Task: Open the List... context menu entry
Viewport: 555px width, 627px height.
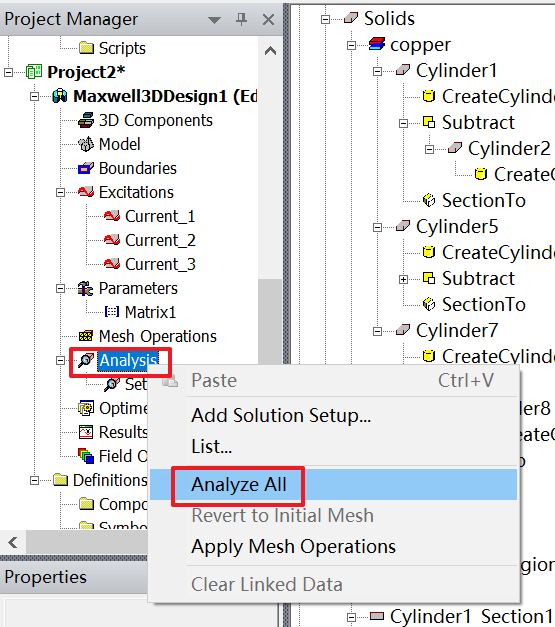Action: pos(212,447)
